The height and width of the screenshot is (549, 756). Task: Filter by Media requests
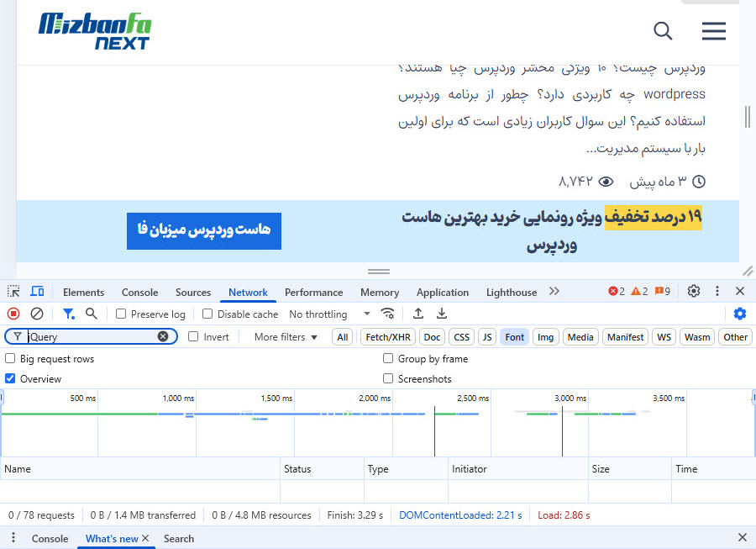[x=580, y=337]
